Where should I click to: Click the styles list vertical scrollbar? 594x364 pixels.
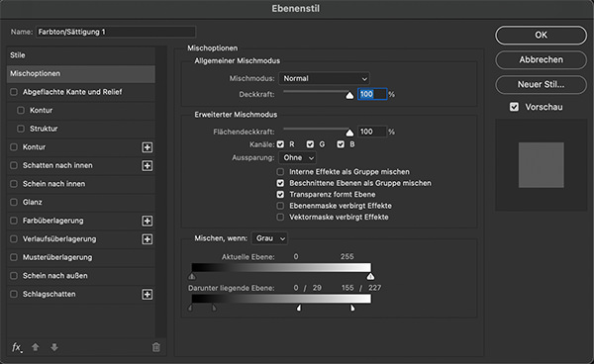[161, 192]
